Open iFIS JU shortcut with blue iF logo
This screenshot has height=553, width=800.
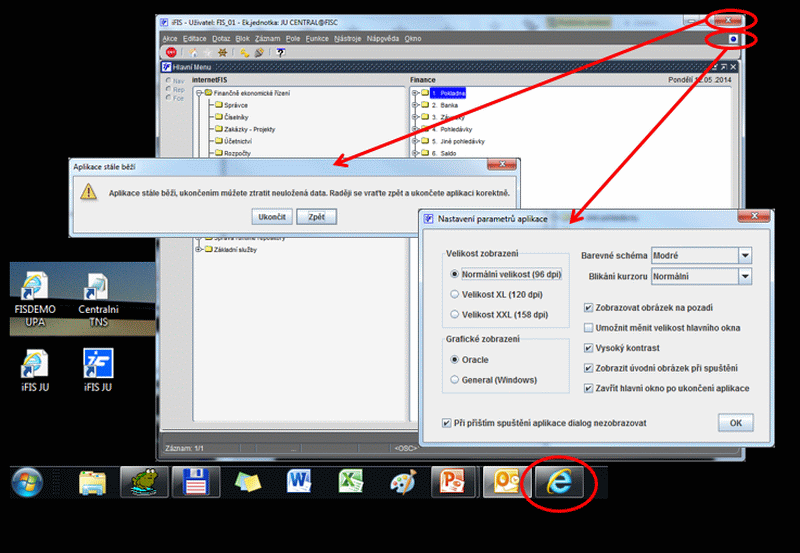(x=98, y=370)
